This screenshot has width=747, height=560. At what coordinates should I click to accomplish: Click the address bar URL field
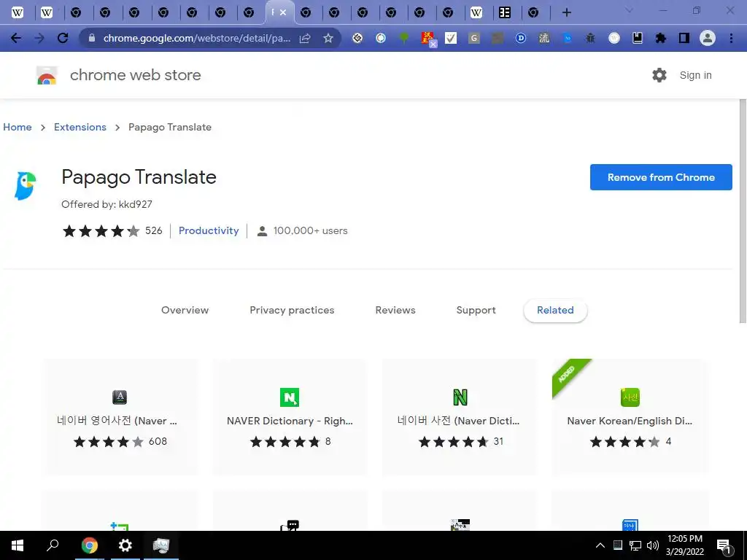[197, 38]
